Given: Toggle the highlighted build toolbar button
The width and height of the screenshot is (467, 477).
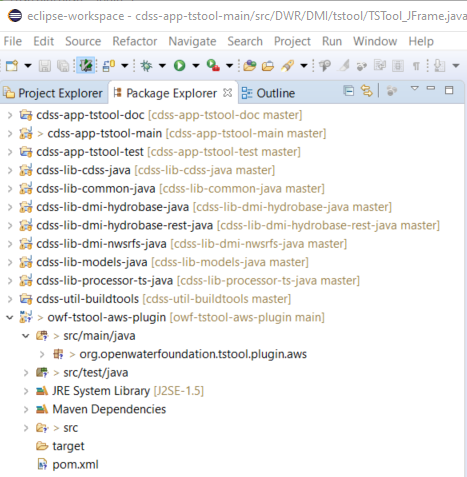Looking at the screenshot, I should [x=86, y=65].
